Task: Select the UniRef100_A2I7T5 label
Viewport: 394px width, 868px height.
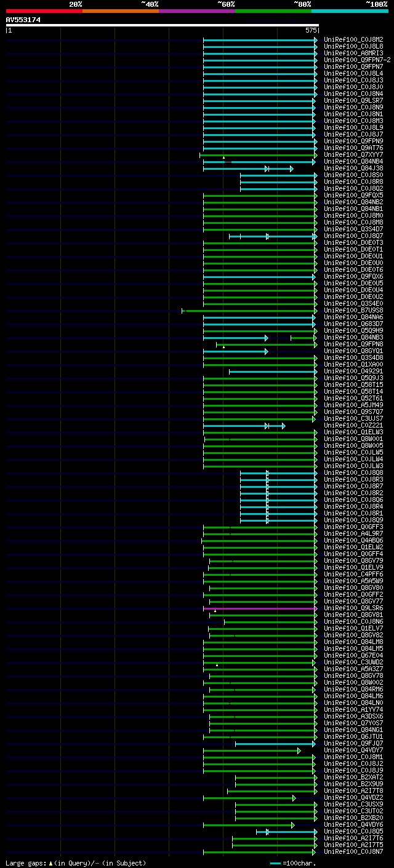Action: 353,845
